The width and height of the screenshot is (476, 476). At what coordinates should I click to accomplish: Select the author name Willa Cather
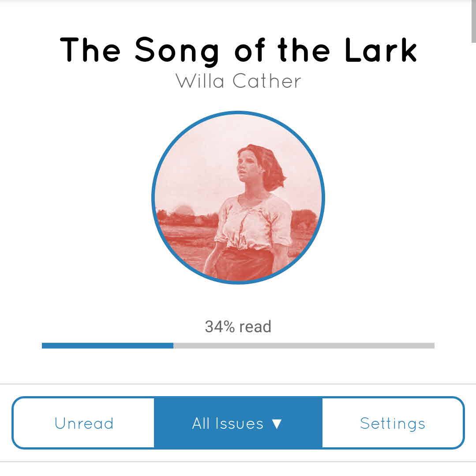point(238,81)
